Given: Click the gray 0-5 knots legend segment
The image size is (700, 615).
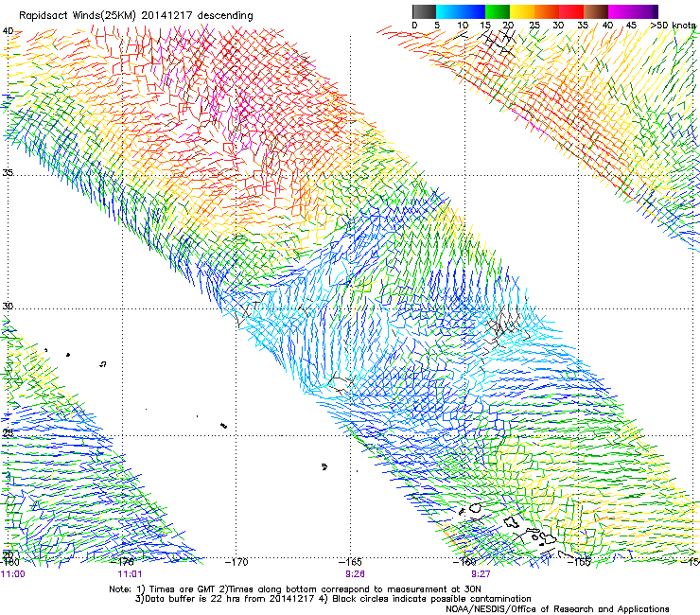Looking at the screenshot, I should pyautogui.click(x=424, y=11).
